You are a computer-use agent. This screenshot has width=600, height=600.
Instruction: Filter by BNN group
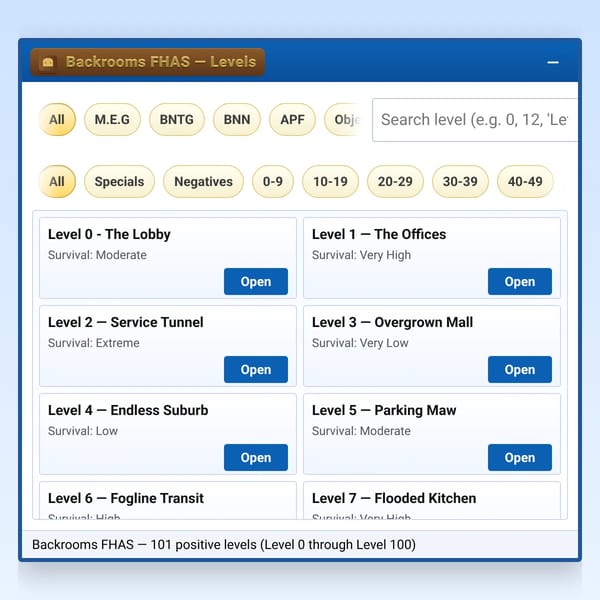click(237, 119)
